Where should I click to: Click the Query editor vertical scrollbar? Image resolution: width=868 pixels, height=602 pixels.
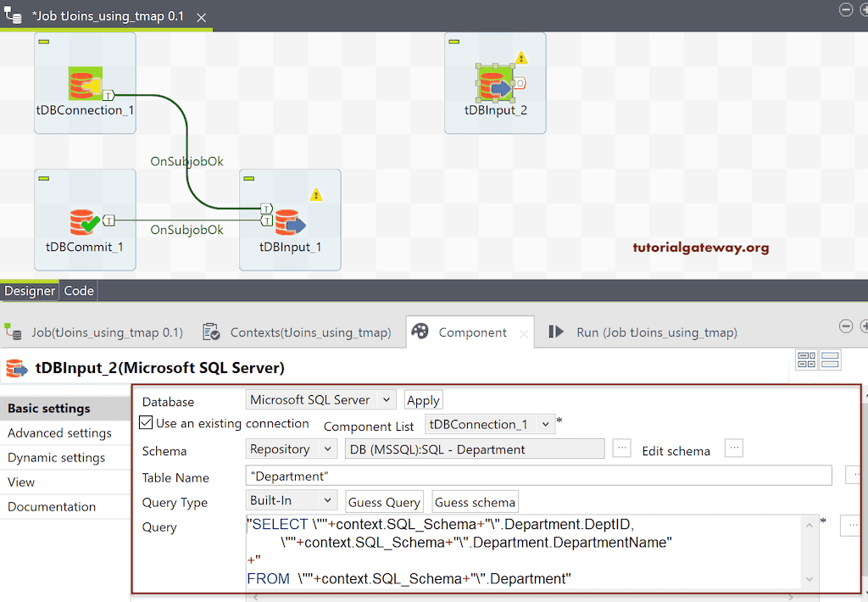coord(810,551)
